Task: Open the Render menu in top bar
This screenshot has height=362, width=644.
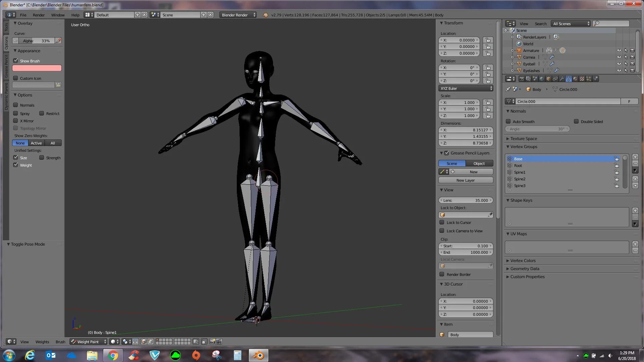Action: 39,15
